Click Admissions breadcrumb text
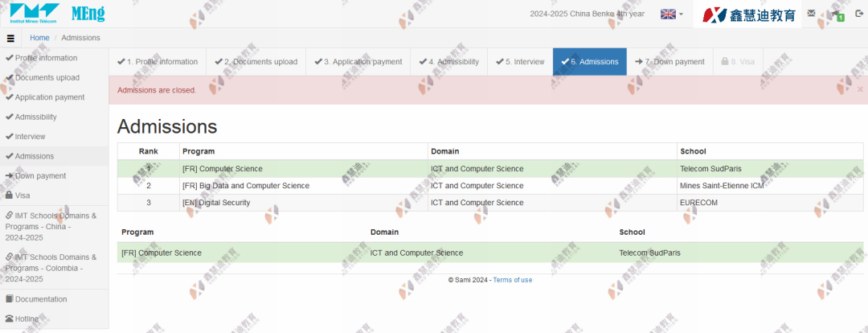Image resolution: width=868 pixels, height=333 pixels. (81, 38)
